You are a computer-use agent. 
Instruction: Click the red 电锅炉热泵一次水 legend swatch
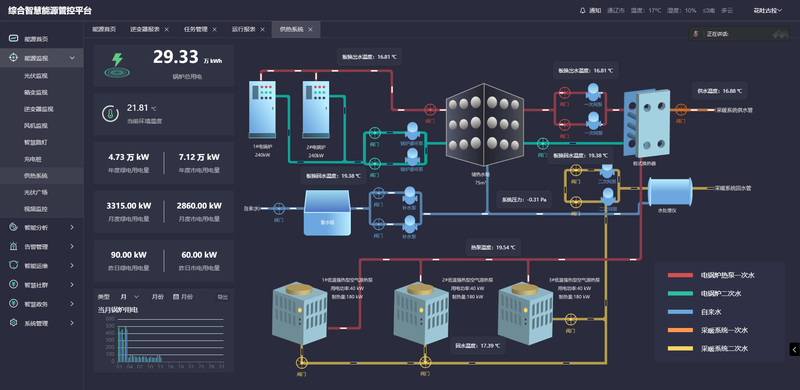click(x=680, y=275)
